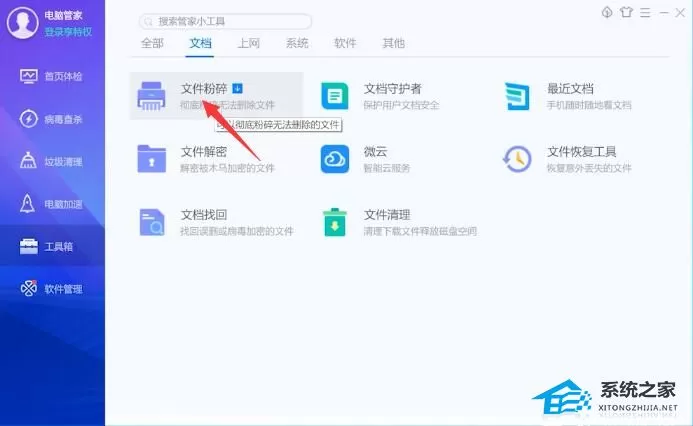Open the main menu hamburger icon

645,12
